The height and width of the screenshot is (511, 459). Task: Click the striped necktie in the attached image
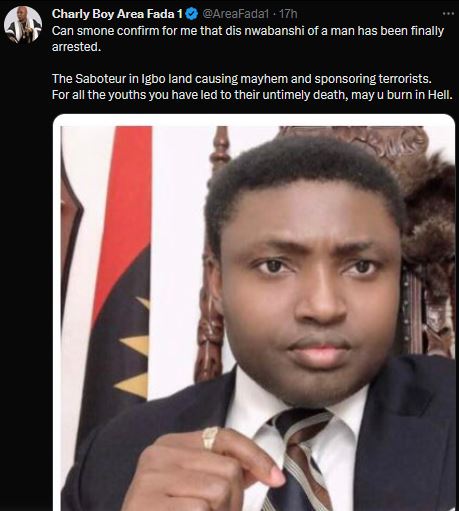tap(297, 460)
